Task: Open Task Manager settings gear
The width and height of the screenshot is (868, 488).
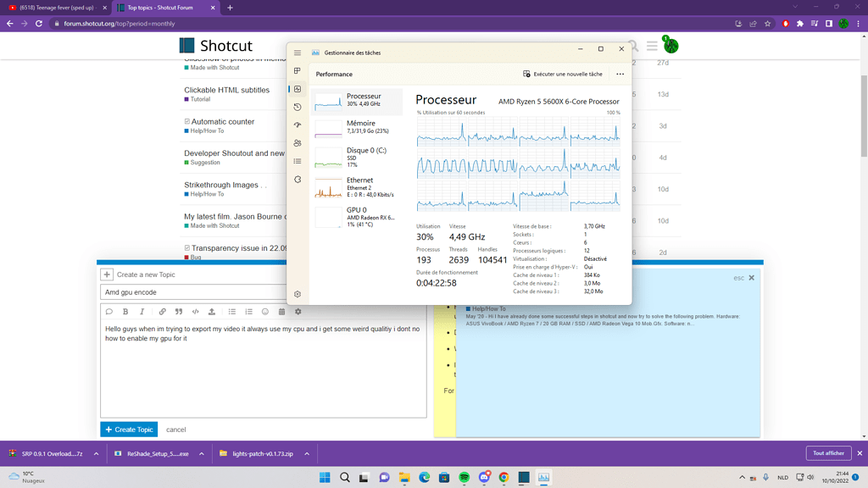Action: [x=298, y=294]
